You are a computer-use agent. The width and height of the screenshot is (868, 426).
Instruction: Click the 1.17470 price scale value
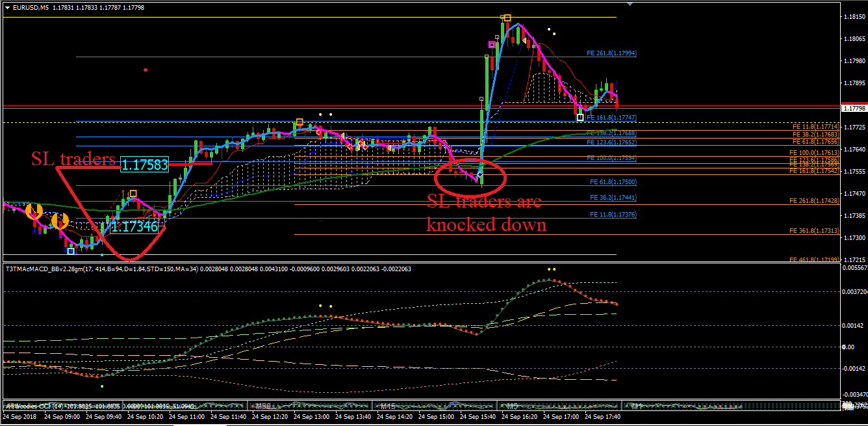click(854, 194)
